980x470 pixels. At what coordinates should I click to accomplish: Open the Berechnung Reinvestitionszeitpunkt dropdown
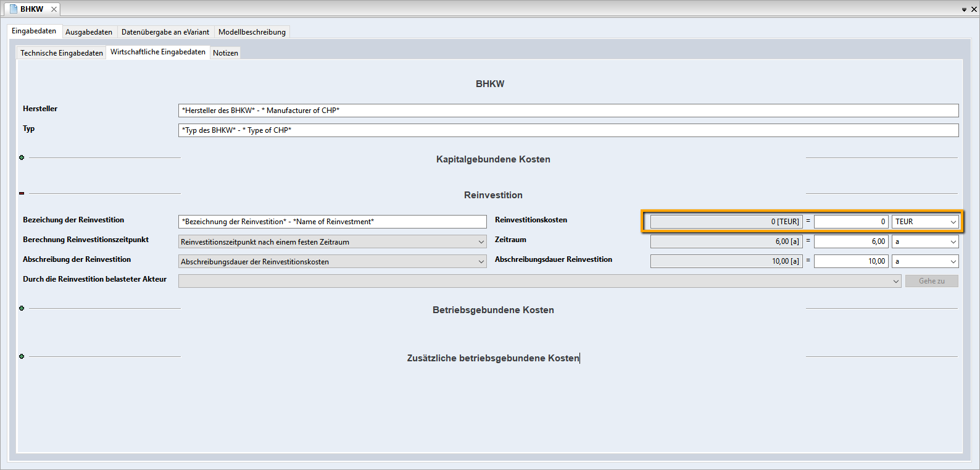point(333,242)
